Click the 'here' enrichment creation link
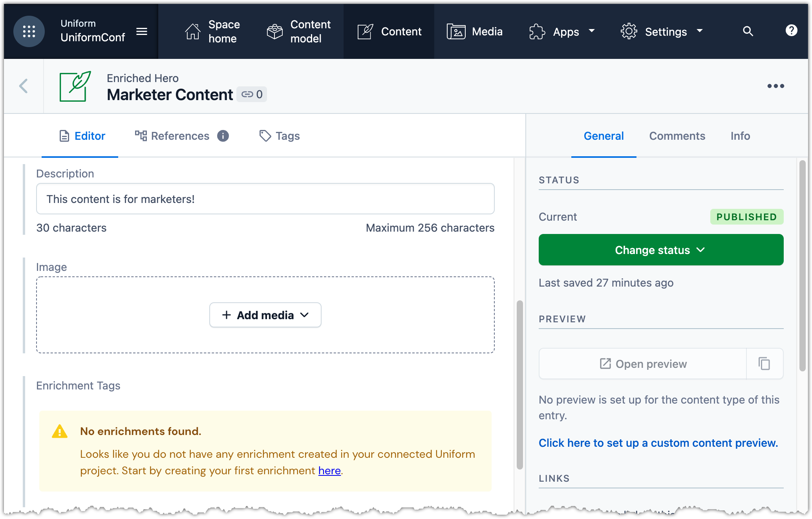This screenshot has height=519, width=812. point(329,470)
